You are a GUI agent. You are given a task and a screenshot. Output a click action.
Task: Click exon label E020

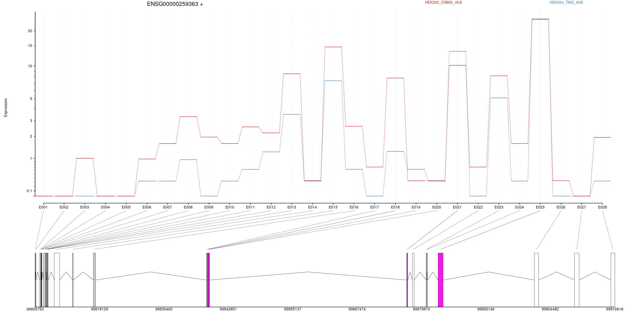click(437, 207)
